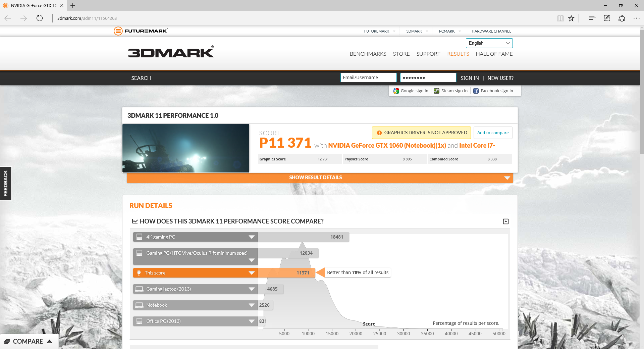This screenshot has height=349, width=644.
Task: Add page to favorites star icon
Action: click(571, 18)
